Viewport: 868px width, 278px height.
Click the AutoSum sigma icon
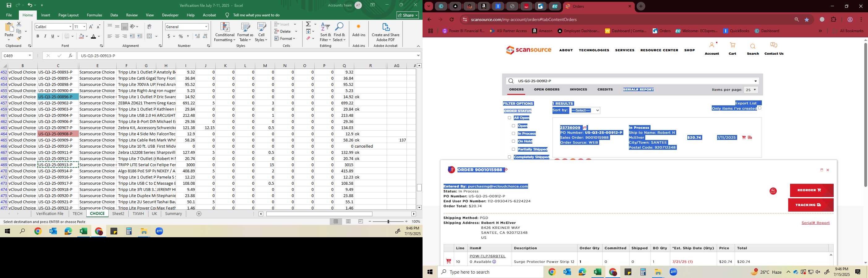click(308, 24)
